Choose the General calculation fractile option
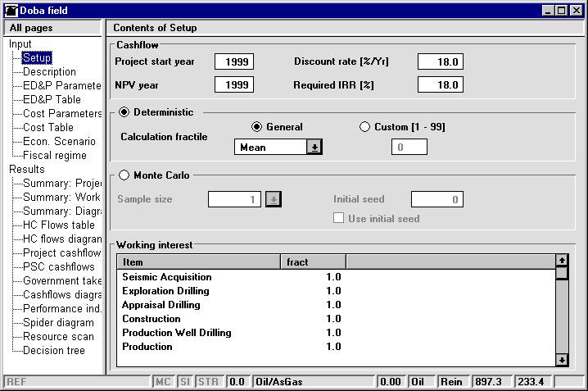Viewport: 588px width, 391px height. pyautogui.click(x=256, y=127)
